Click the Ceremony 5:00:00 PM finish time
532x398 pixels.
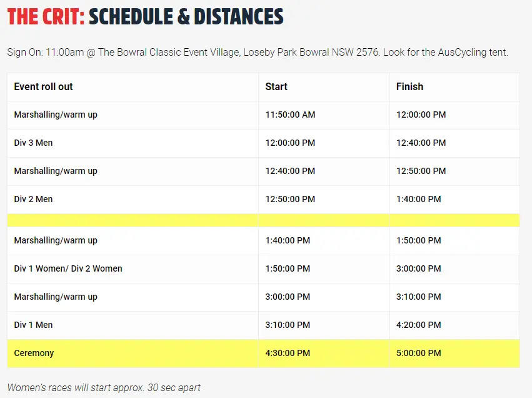(x=418, y=353)
